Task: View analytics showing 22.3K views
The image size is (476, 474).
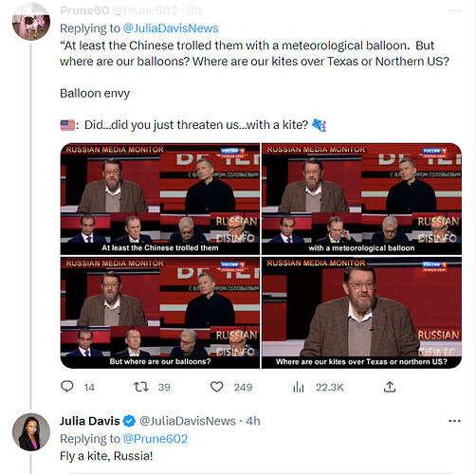Action: [x=299, y=387]
